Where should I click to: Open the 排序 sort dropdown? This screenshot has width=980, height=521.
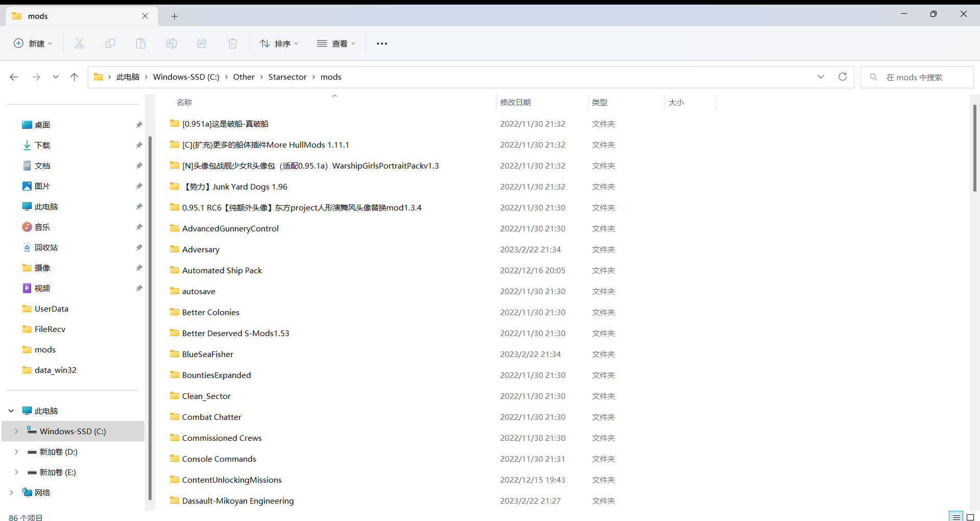279,44
